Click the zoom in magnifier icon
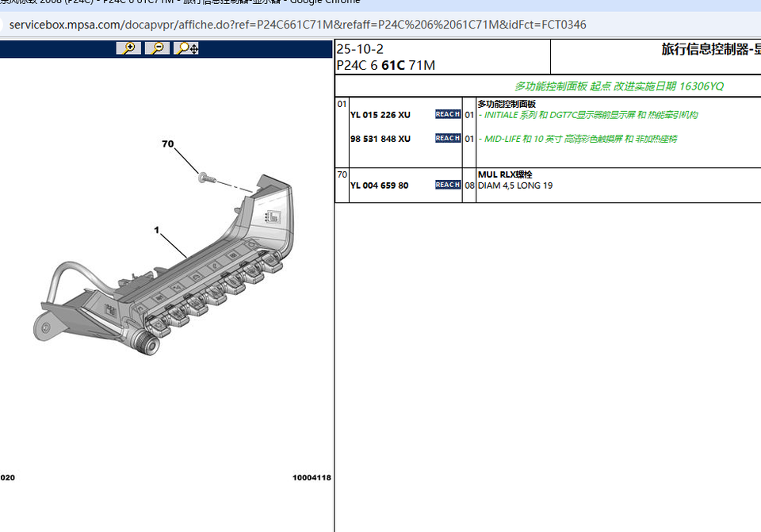 coord(128,48)
